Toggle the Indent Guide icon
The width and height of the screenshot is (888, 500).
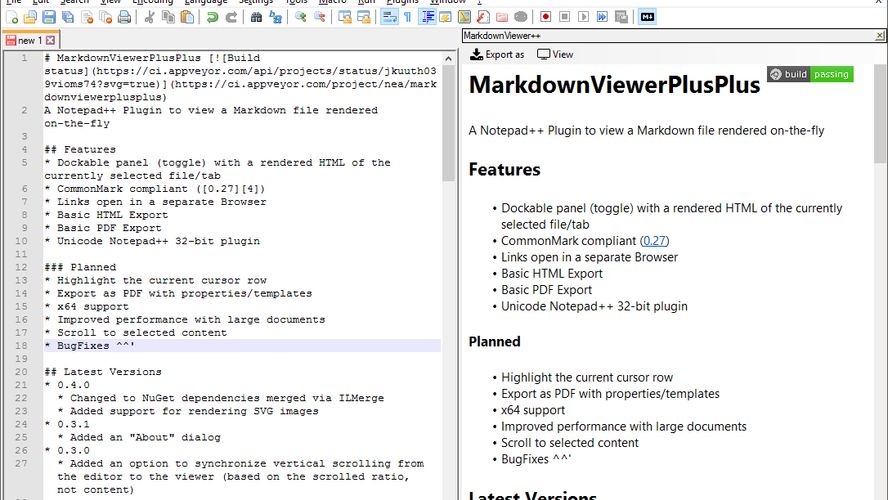(x=427, y=17)
